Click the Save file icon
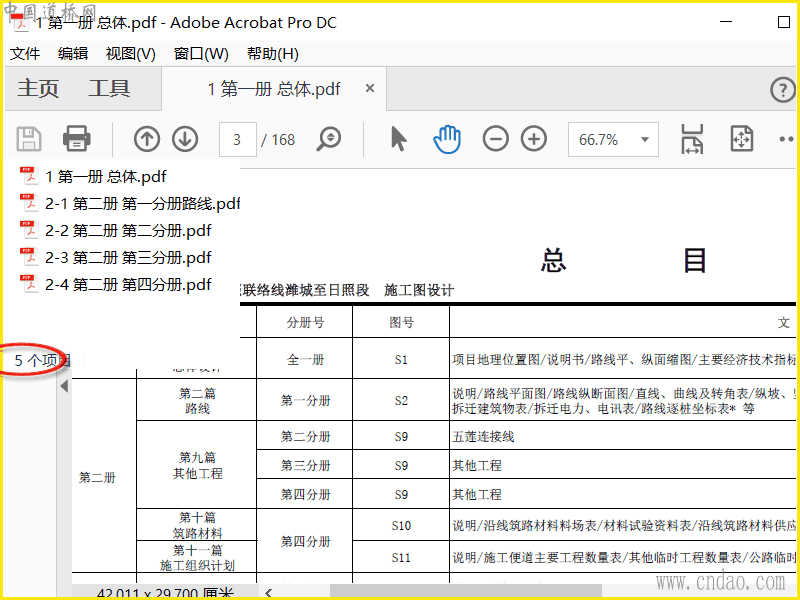Viewport: 800px width, 600px height. 29,139
